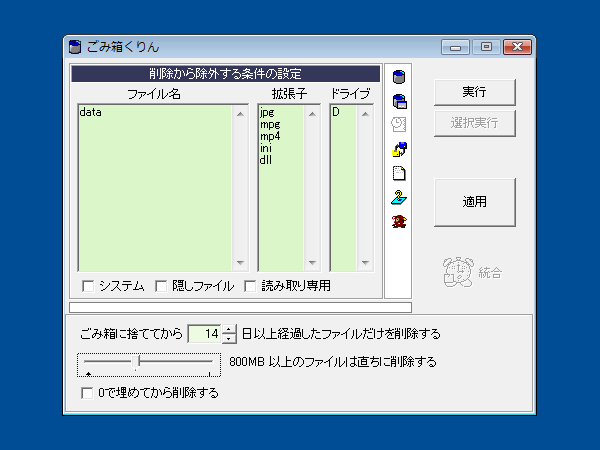
Task: Click the 実行 button
Action: tap(474, 92)
